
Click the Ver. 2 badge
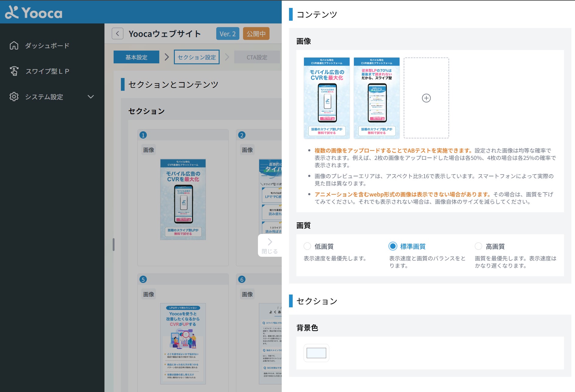(x=228, y=34)
